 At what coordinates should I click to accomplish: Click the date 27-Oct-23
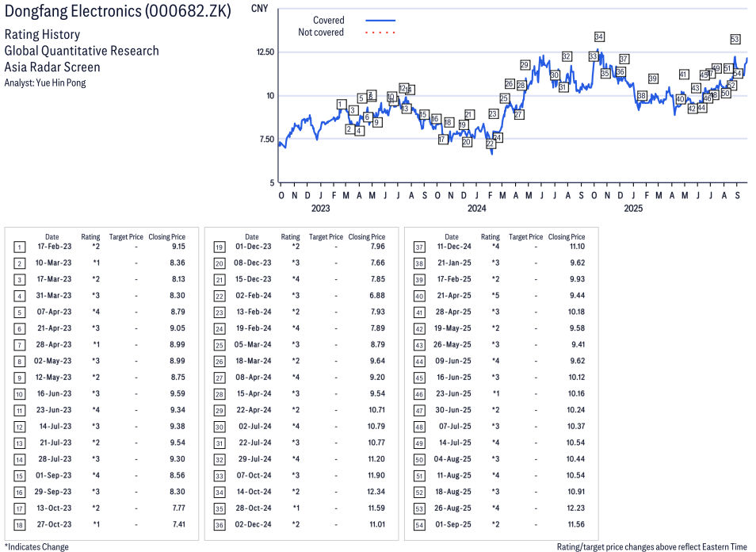click(54, 524)
